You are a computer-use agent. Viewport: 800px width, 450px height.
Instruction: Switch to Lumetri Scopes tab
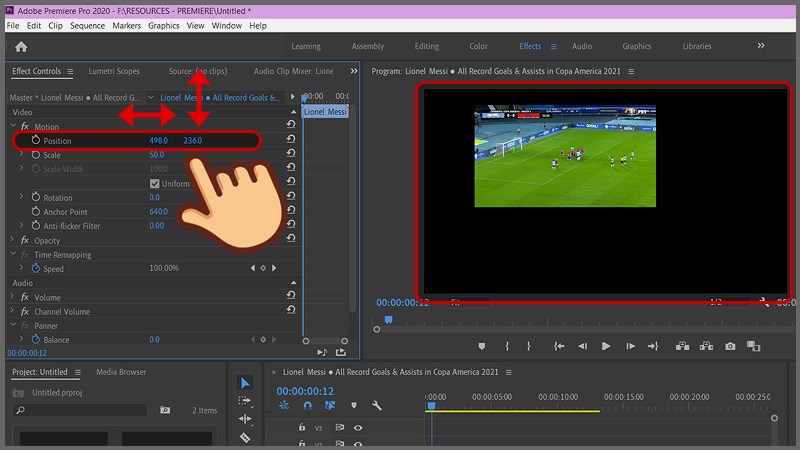tap(114, 71)
